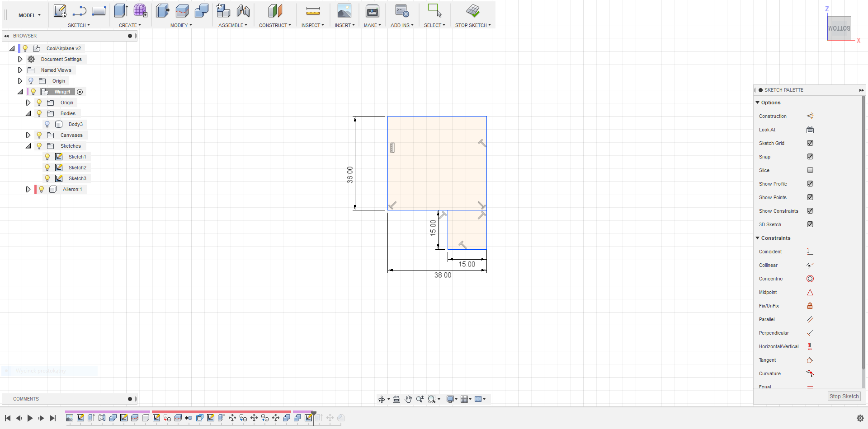Image resolution: width=868 pixels, height=429 pixels.
Task: Click the Construct plane icon
Action: click(275, 10)
